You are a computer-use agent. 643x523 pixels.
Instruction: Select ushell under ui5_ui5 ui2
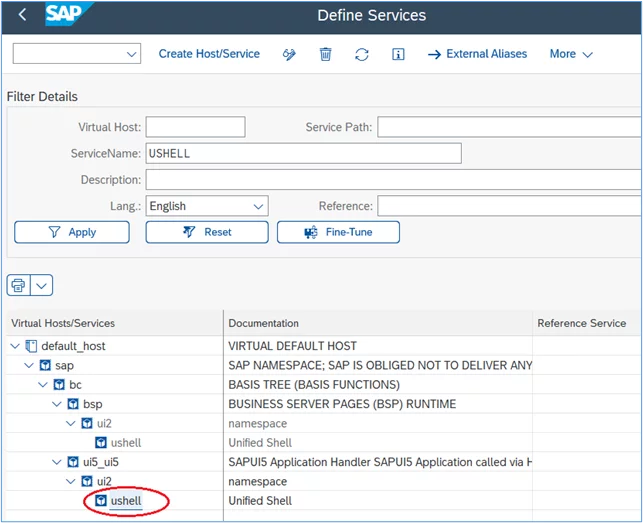pyautogui.click(x=126, y=501)
